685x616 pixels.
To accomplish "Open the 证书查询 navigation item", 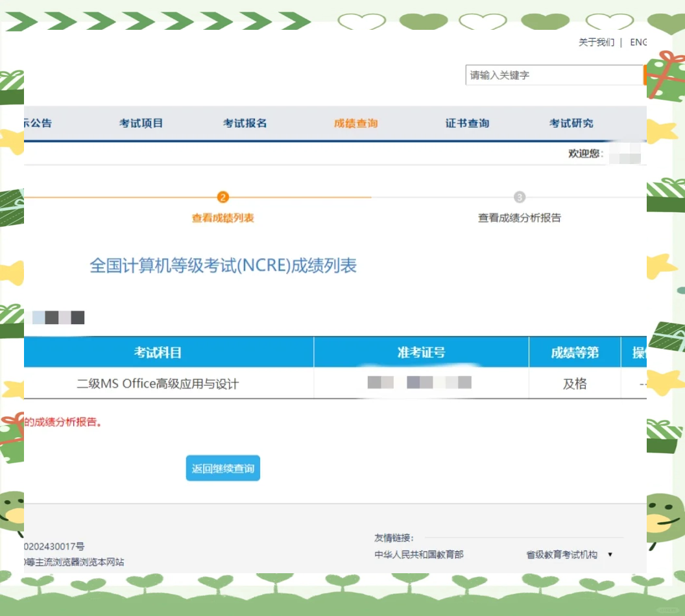I will [467, 123].
